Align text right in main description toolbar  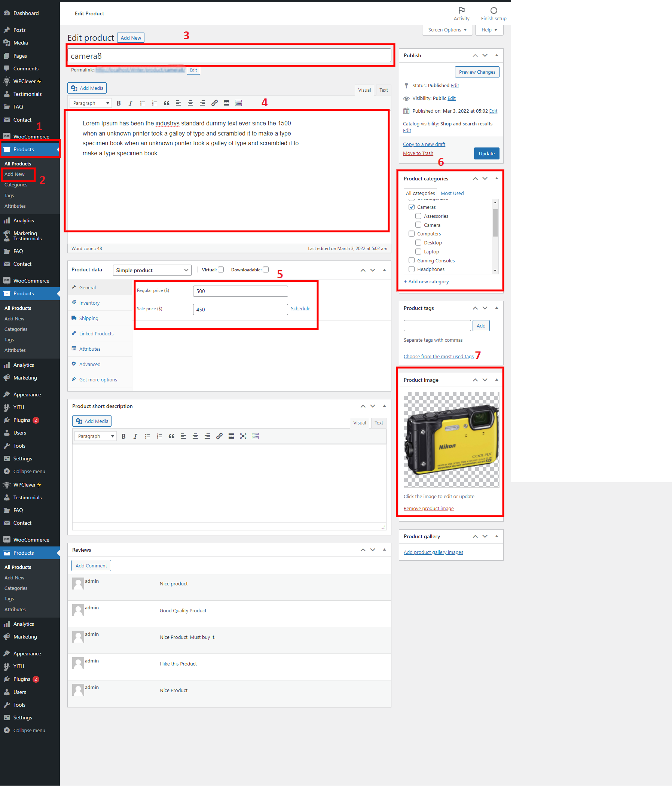pyautogui.click(x=202, y=103)
